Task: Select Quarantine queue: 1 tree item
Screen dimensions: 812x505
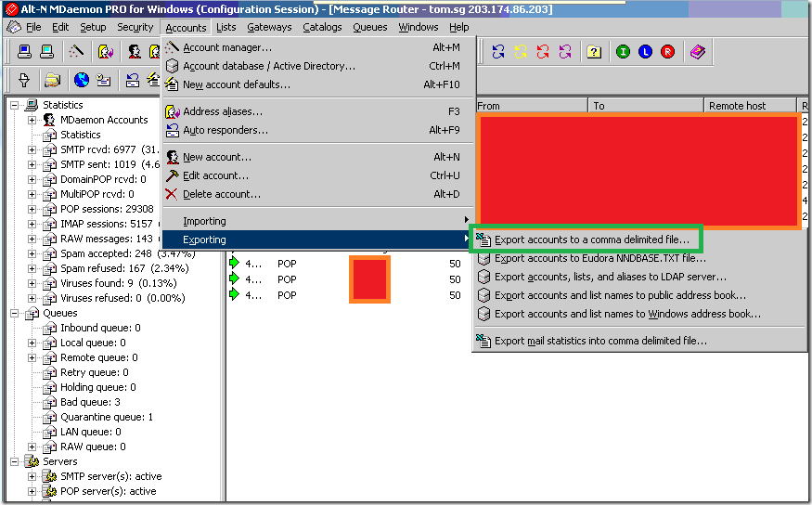Action: (x=107, y=418)
